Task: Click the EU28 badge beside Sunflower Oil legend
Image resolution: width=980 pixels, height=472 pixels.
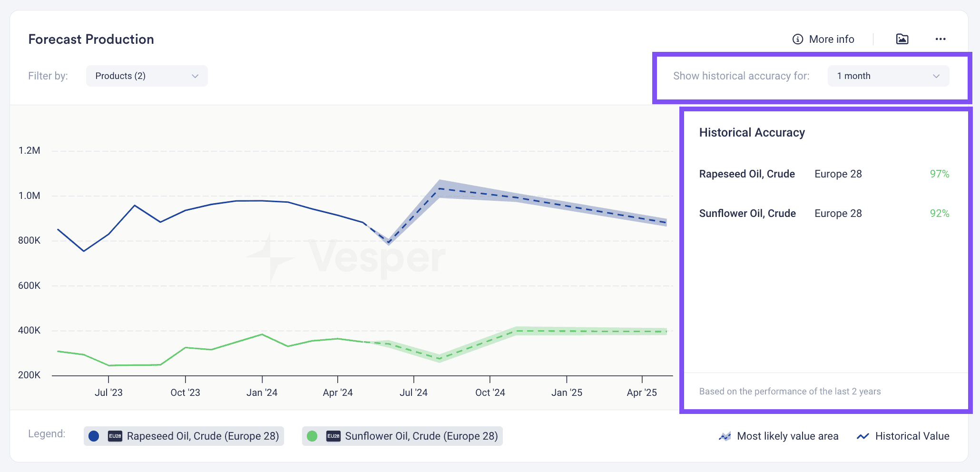Action: point(333,436)
